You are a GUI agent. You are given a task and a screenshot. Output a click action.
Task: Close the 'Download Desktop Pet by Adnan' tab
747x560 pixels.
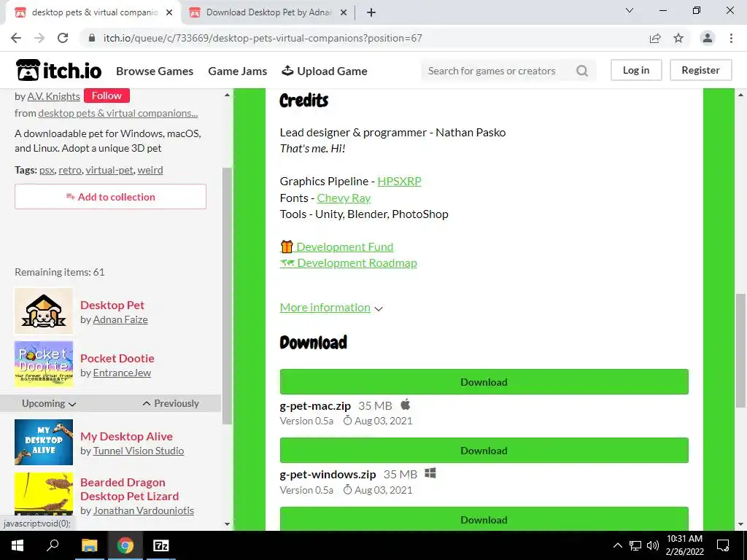click(x=344, y=13)
